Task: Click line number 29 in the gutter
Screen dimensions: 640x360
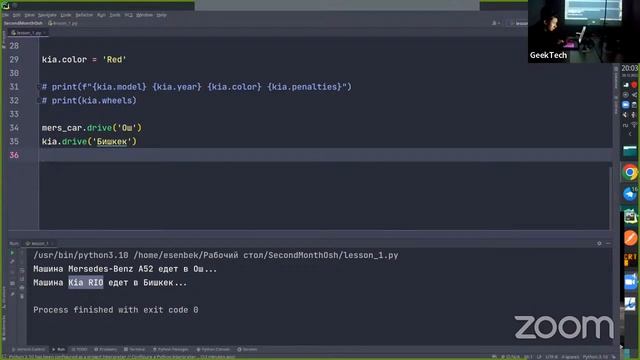Action: [x=14, y=60]
